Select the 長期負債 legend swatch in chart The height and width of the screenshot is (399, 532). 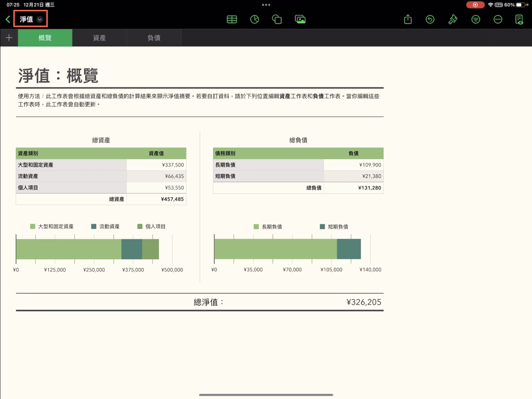pos(256,227)
